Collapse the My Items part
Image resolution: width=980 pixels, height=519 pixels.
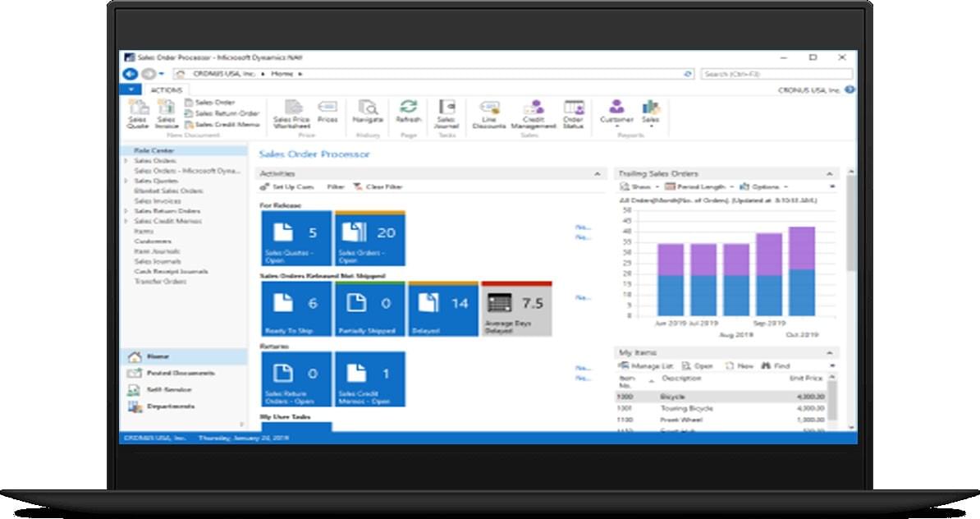(829, 352)
